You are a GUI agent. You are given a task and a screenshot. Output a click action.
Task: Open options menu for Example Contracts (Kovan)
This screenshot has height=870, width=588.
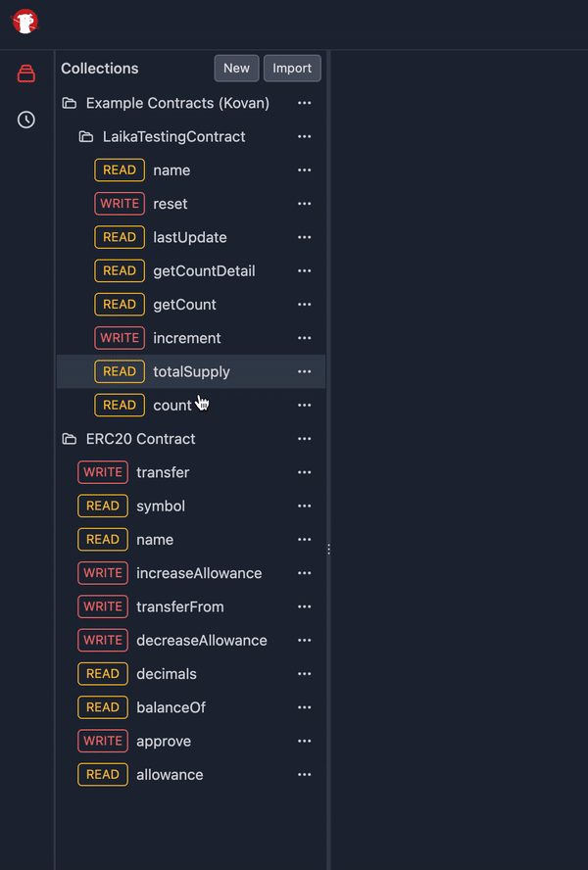coord(304,103)
